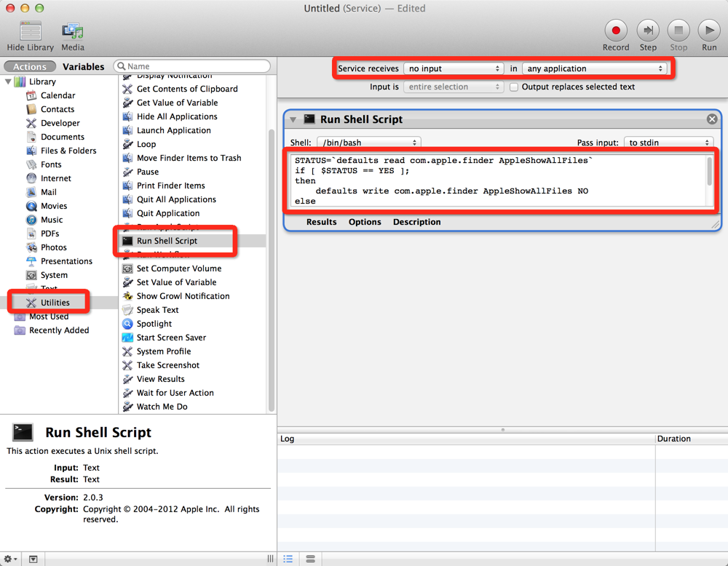Click the Step workflow icon
This screenshot has width=728, height=566.
[648, 31]
